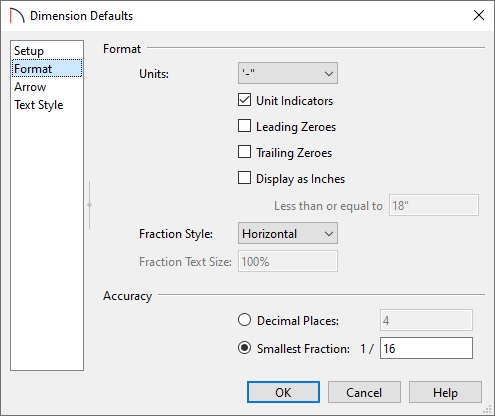Viewport: 495px width, 416px height.
Task: Close the Dimension Defaults dialog
Action: (x=479, y=15)
